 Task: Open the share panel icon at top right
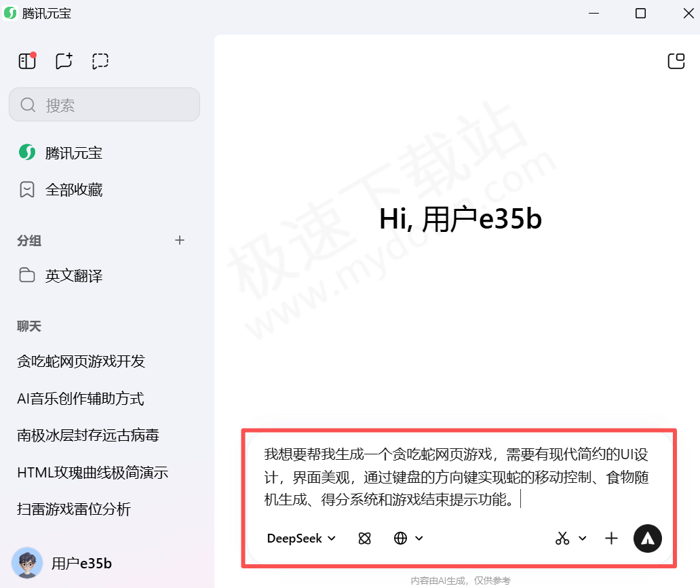pos(676,60)
